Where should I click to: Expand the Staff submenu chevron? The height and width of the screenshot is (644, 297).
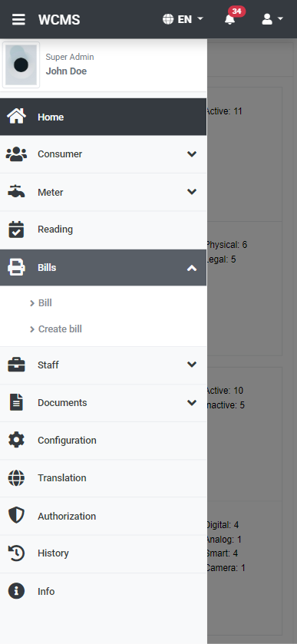click(192, 365)
